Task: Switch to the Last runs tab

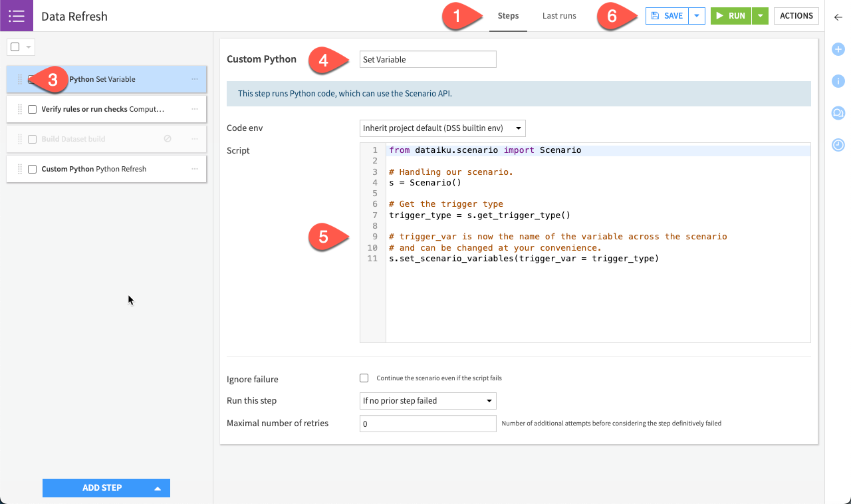Action: tap(558, 15)
